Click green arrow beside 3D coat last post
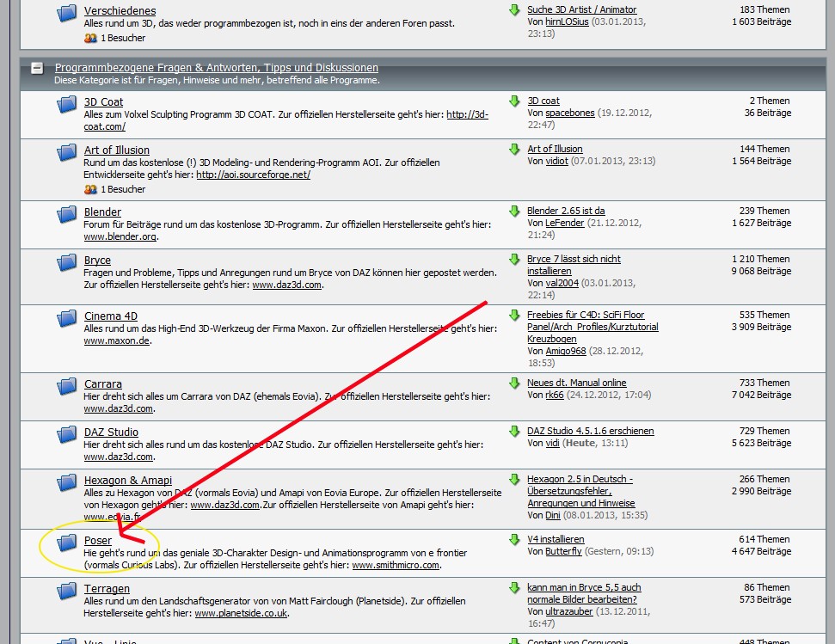The height and width of the screenshot is (644, 835). [x=514, y=101]
